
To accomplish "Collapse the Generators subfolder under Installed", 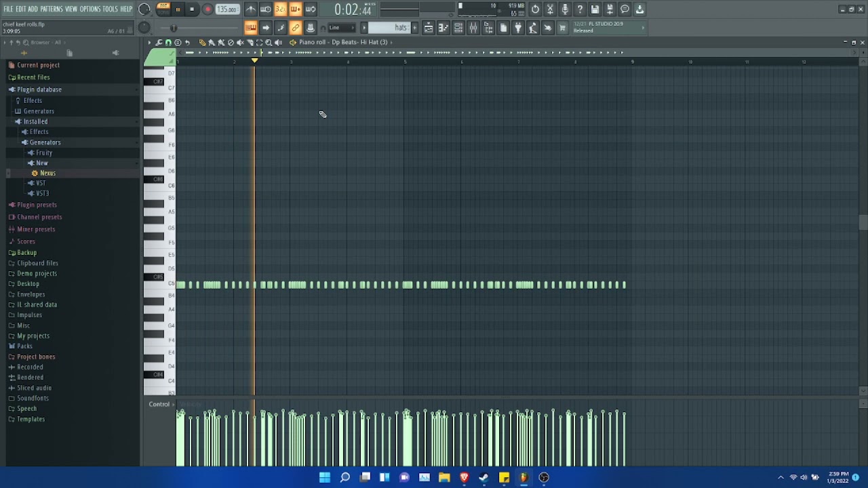I will (45, 142).
